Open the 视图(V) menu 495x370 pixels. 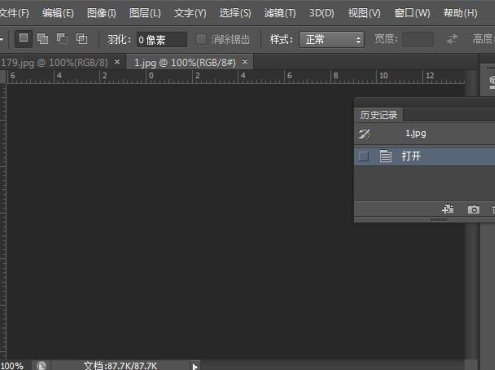tap(364, 13)
